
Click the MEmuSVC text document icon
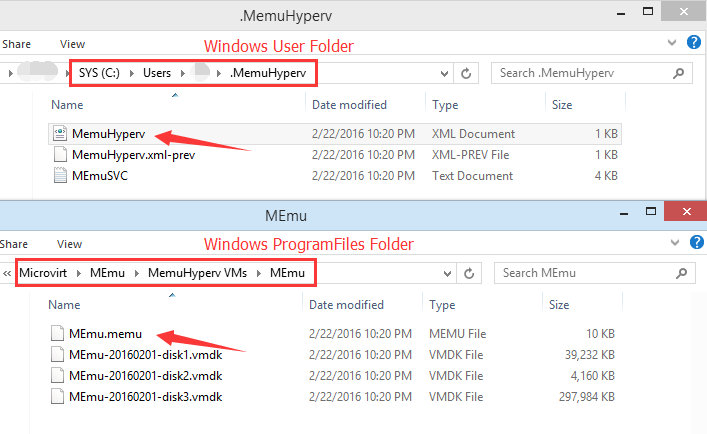coord(59,176)
